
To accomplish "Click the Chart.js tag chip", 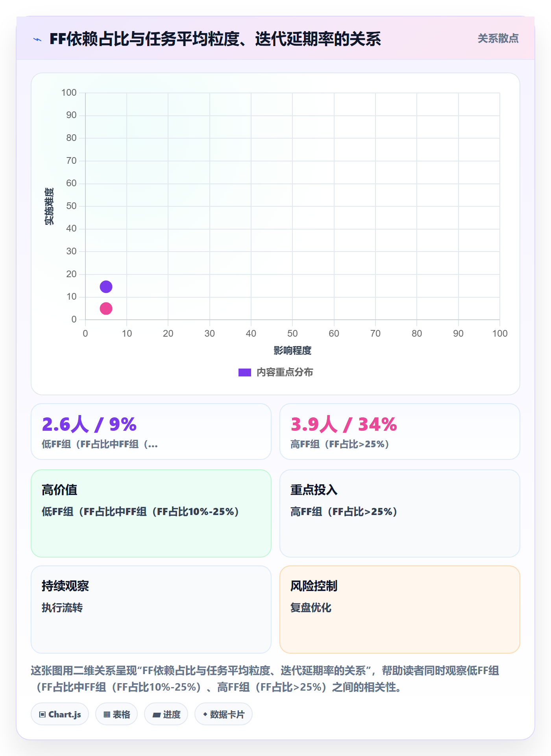I will pyautogui.click(x=60, y=714).
